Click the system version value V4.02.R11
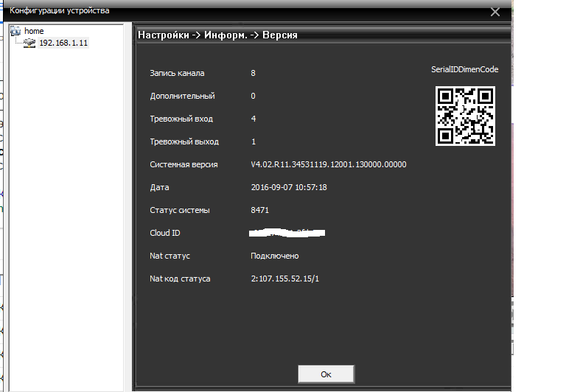The image size is (566, 392). 328,164
